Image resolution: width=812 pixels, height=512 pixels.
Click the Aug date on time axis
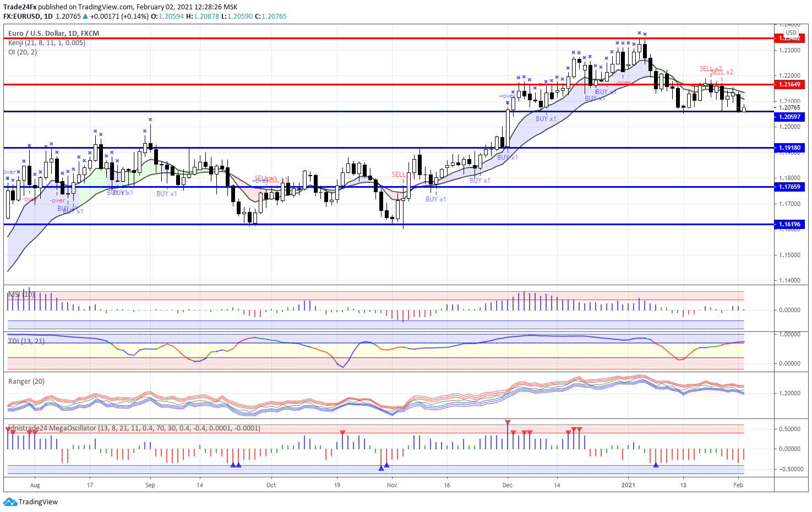(35, 485)
